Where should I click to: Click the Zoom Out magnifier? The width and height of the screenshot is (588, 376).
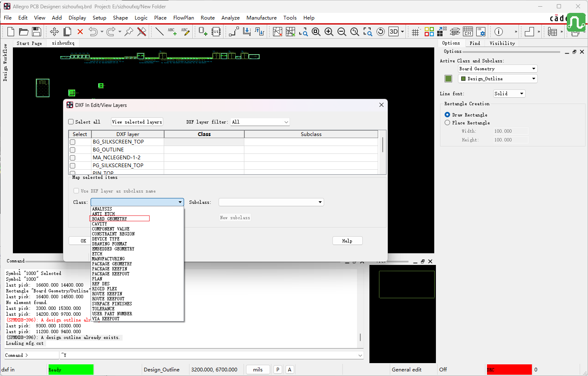click(x=342, y=32)
